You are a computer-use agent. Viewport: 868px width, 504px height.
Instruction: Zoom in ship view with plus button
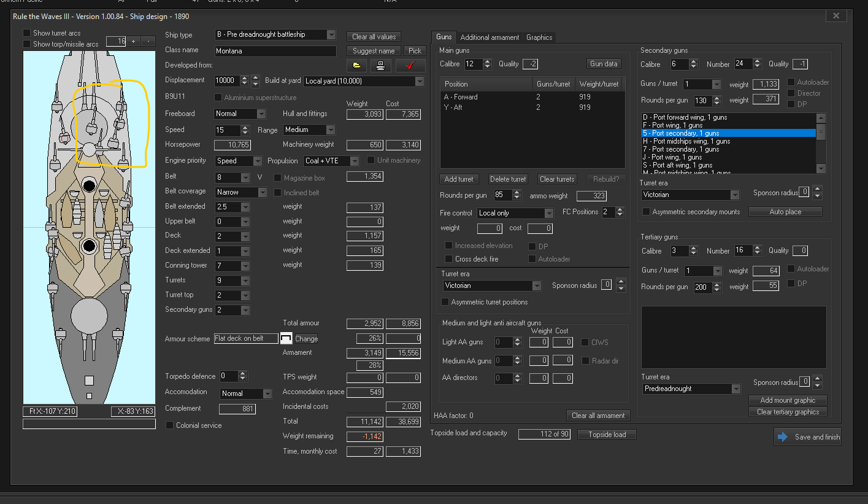134,41
